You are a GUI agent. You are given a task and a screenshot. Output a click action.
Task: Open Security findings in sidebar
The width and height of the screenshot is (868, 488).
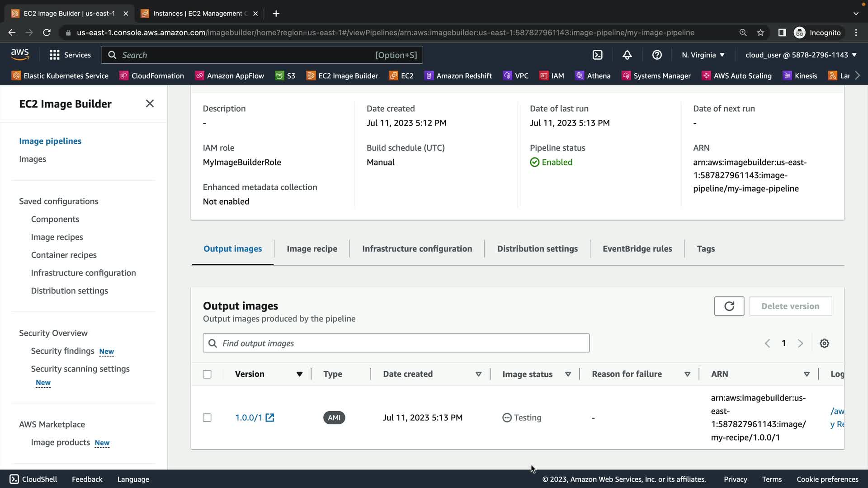(62, 351)
